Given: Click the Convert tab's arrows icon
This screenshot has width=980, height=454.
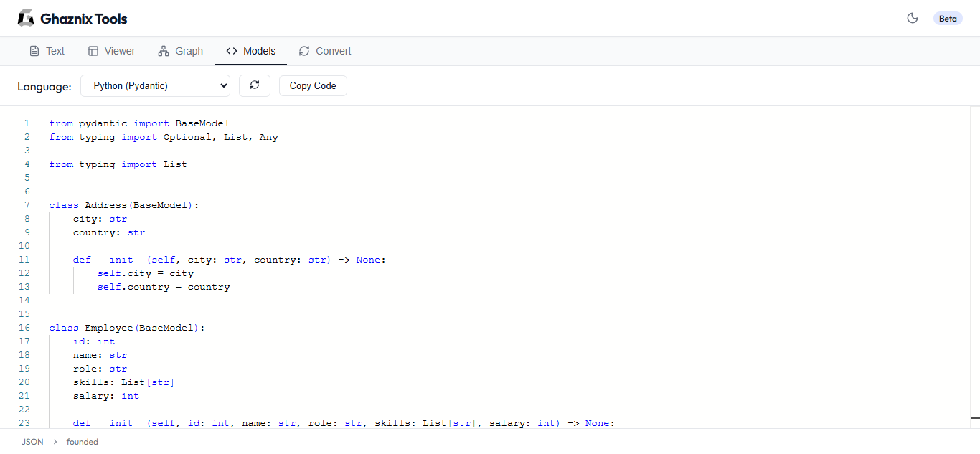Looking at the screenshot, I should pos(304,51).
